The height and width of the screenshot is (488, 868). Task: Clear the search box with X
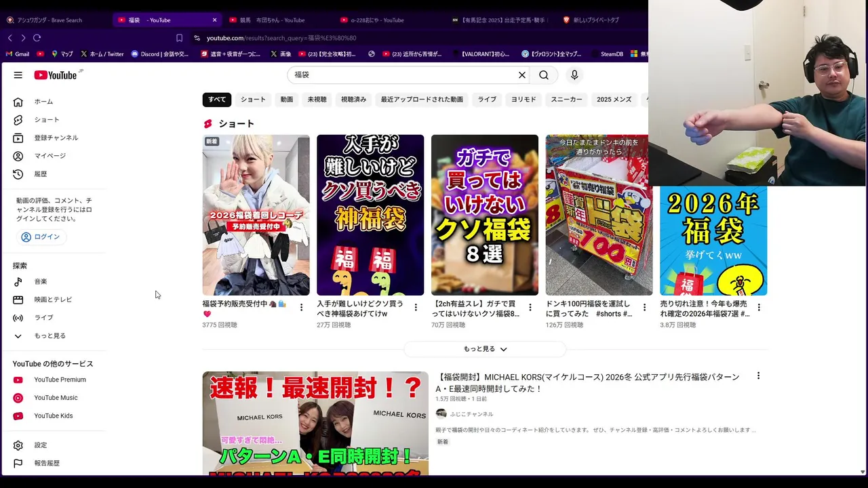(522, 75)
